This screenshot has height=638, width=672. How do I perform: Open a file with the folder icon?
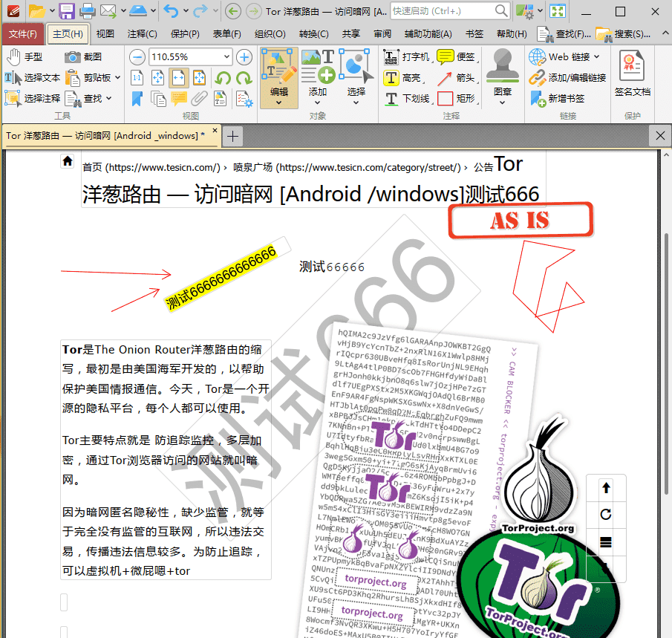click(37, 11)
